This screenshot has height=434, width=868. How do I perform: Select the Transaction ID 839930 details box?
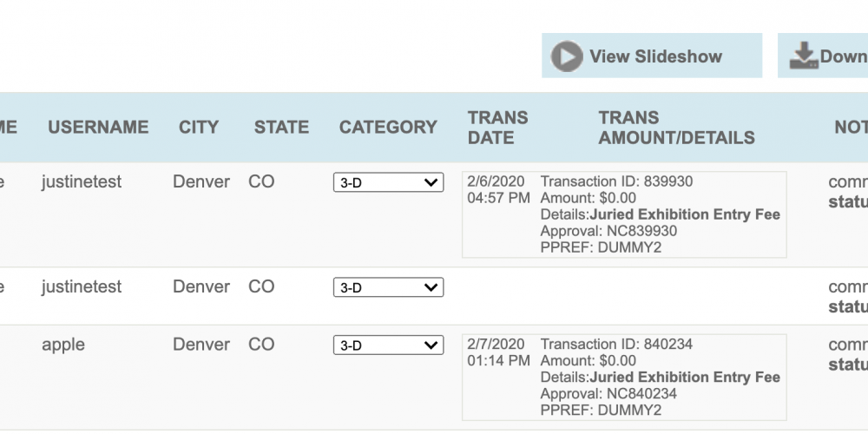624,214
